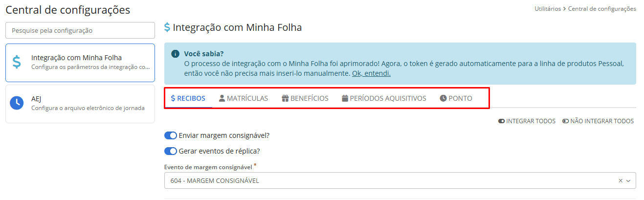
Task: Clear the 604 - Margem Consignável selection
Action: pos(621,181)
